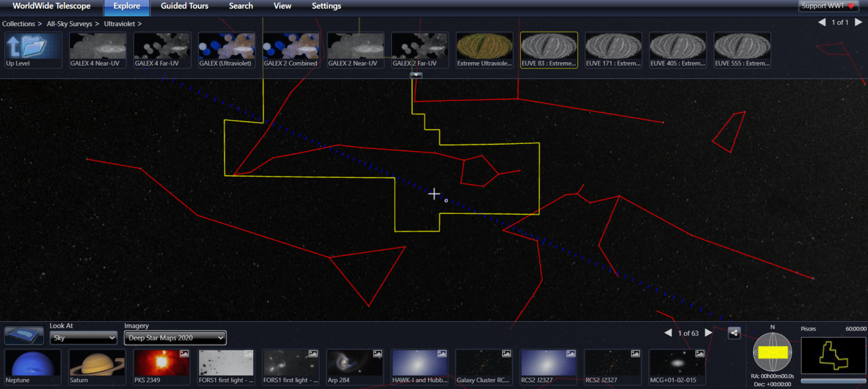Open the Look At dropdown
The image size is (868, 389).
[x=83, y=338]
